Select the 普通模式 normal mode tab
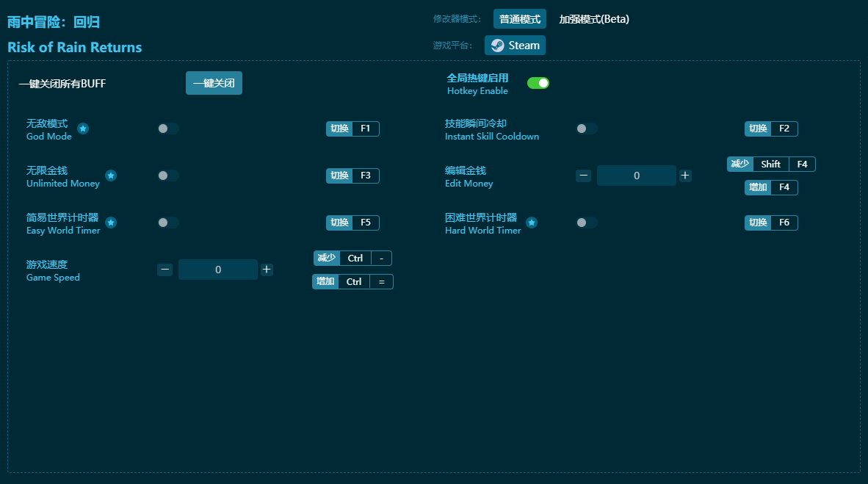868x484 pixels. (x=520, y=19)
